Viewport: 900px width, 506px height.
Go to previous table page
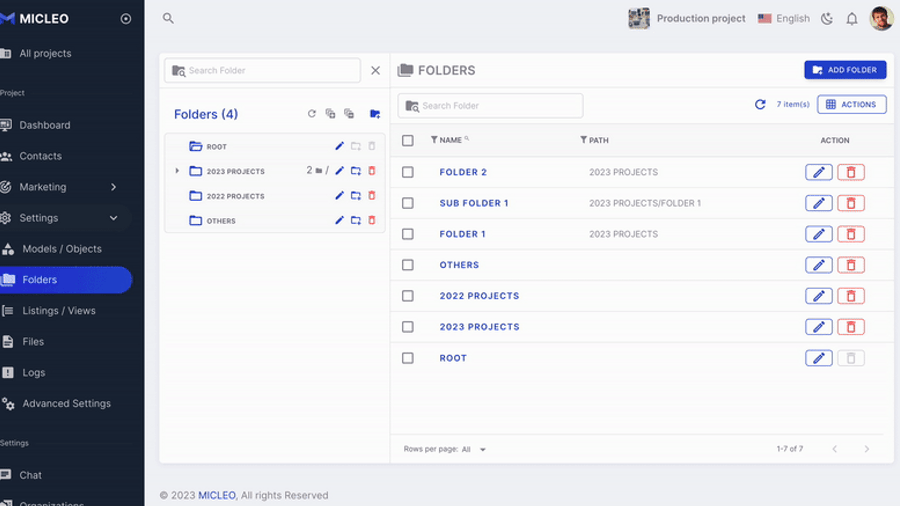click(x=835, y=449)
